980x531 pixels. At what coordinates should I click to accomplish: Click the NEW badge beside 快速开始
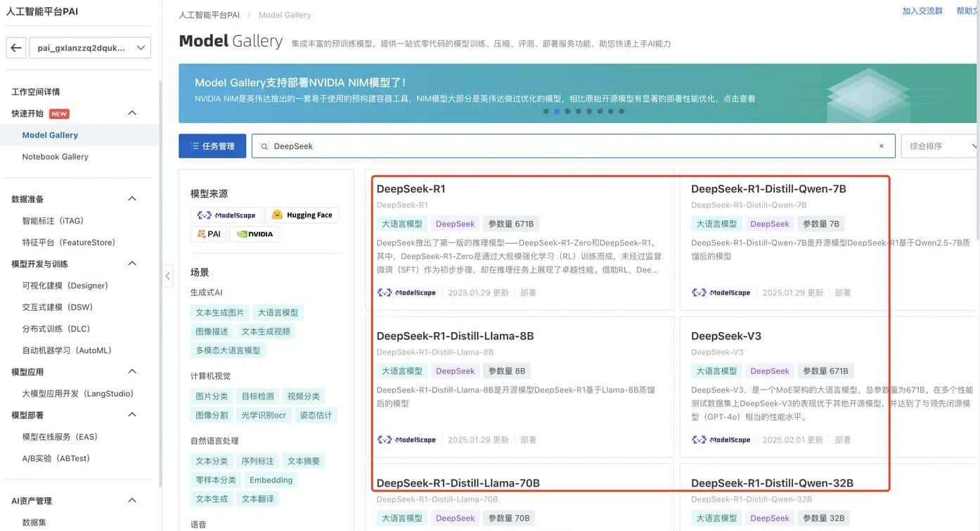[x=59, y=114]
